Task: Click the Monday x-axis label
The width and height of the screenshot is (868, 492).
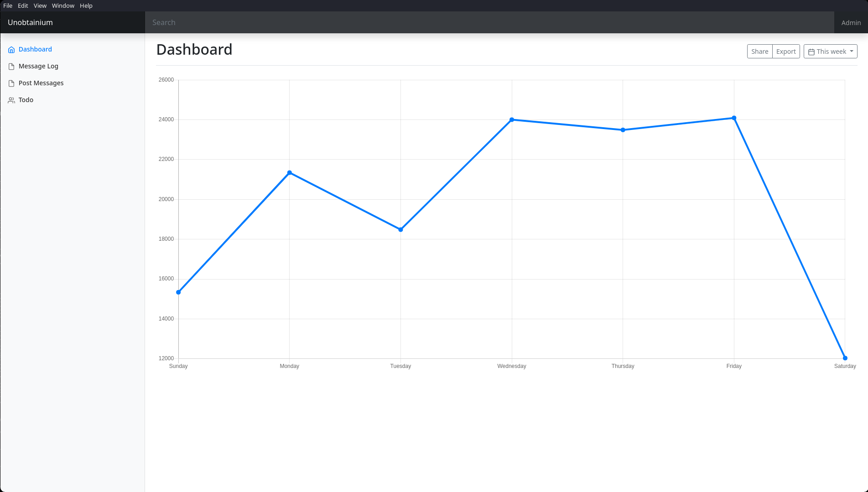Action: tap(290, 366)
